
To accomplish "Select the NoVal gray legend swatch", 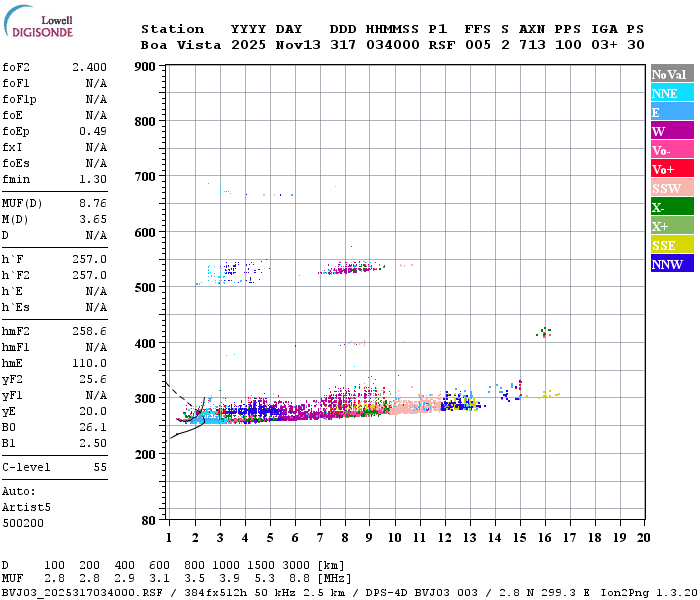I will [x=672, y=74].
